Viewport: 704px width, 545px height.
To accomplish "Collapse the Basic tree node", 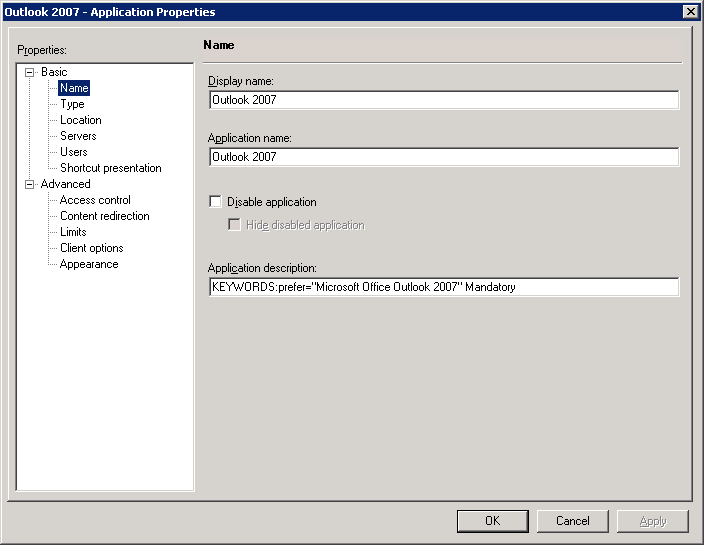I will click(30, 72).
